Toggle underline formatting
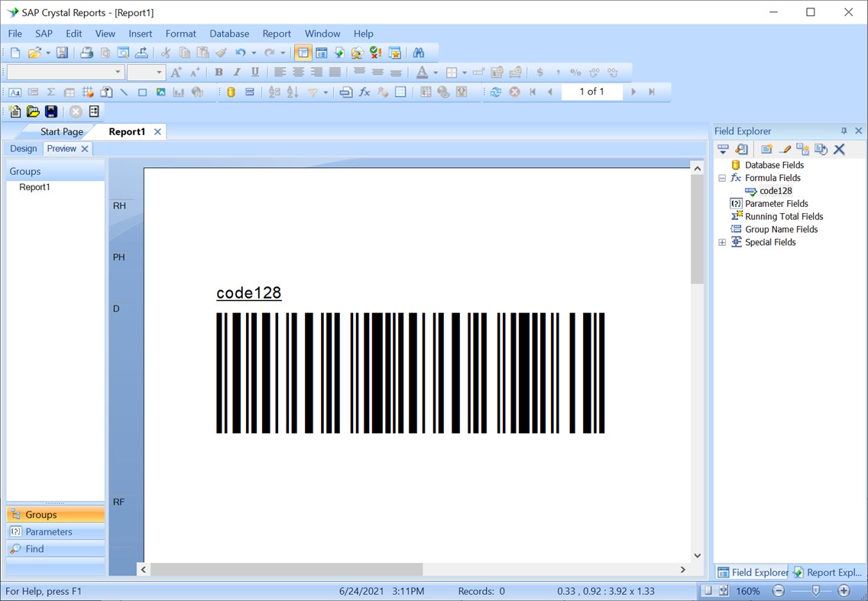This screenshot has width=868, height=601. click(x=255, y=72)
